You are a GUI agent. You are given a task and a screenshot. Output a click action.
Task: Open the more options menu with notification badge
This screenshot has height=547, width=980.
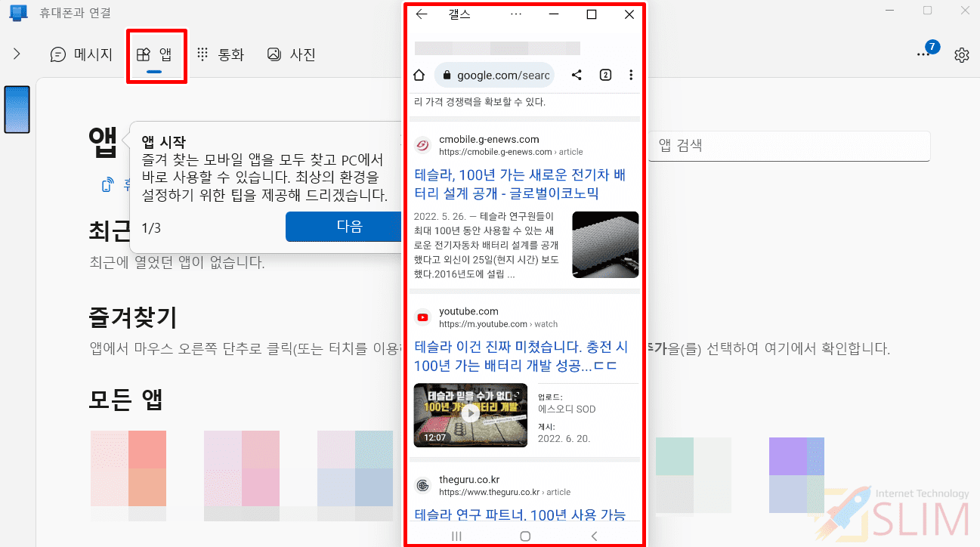924,54
